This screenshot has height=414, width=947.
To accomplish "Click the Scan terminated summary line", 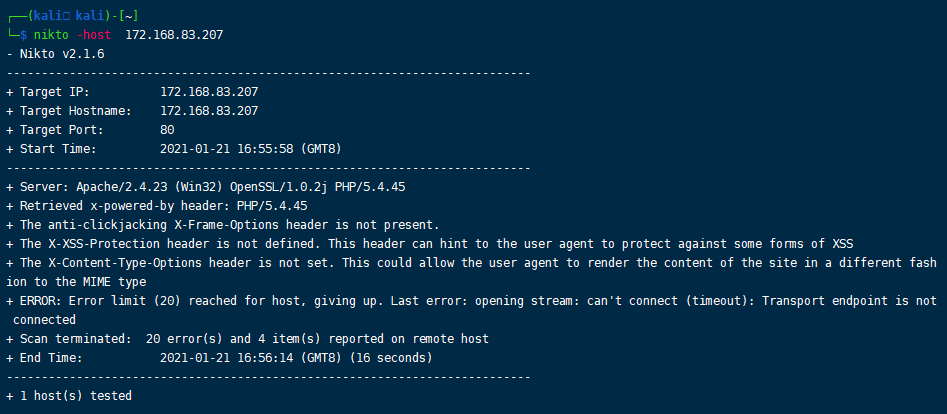I will (248, 339).
